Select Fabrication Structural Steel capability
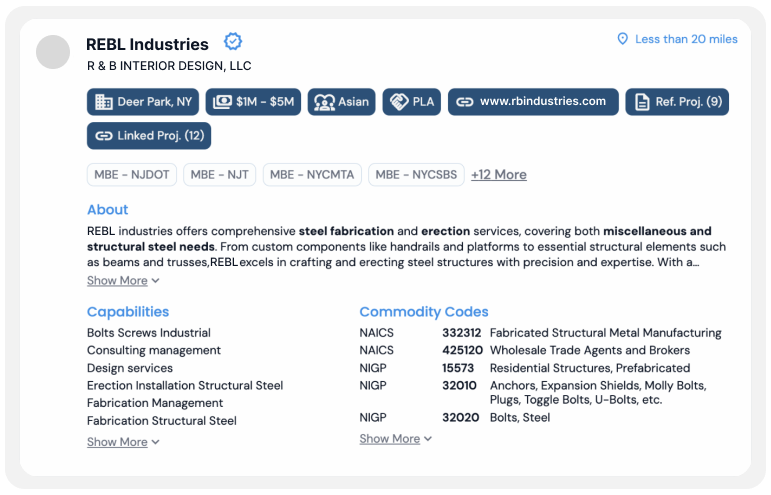Image resolution: width=771 pixels, height=495 pixels. 162,421
